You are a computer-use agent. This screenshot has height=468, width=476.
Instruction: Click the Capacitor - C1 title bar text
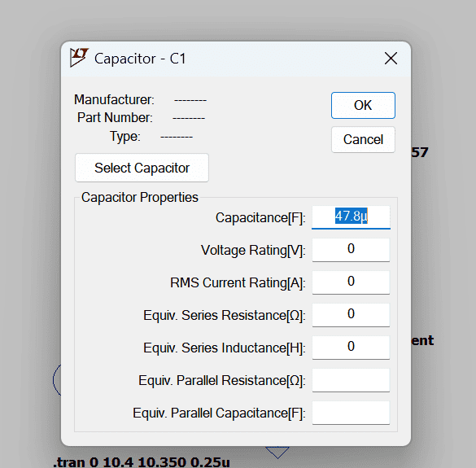(x=140, y=59)
